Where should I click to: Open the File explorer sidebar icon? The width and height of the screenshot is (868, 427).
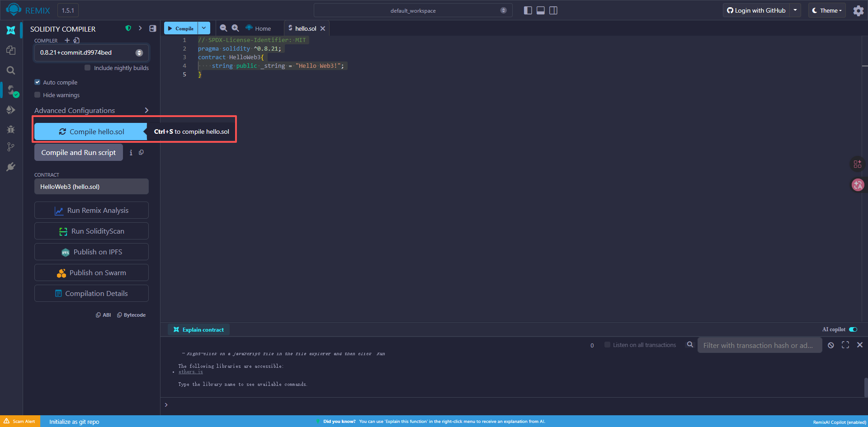tap(11, 50)
